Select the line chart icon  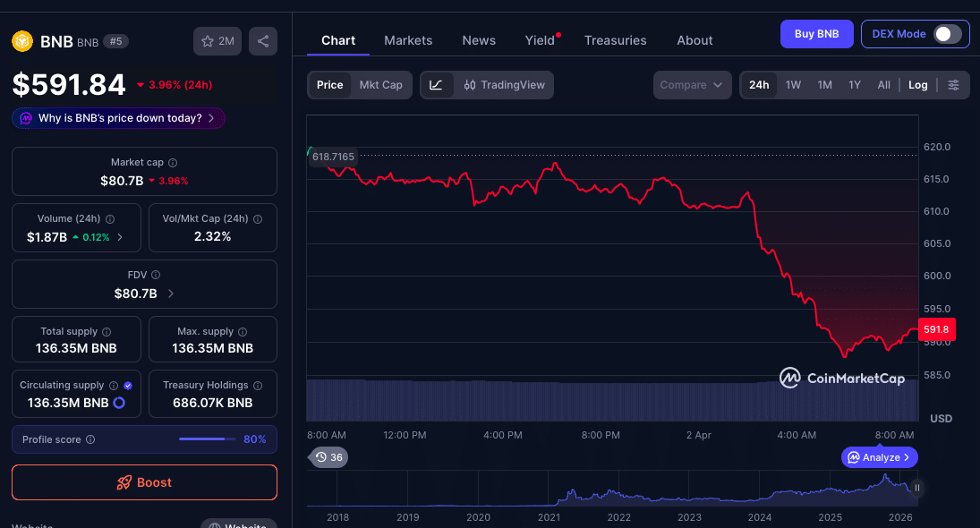pos(436,85)
